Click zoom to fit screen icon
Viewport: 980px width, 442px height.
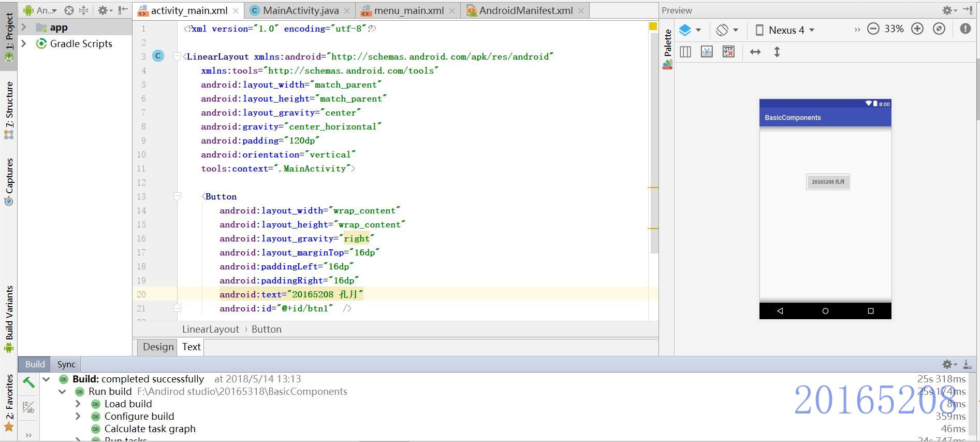point(939,29)
